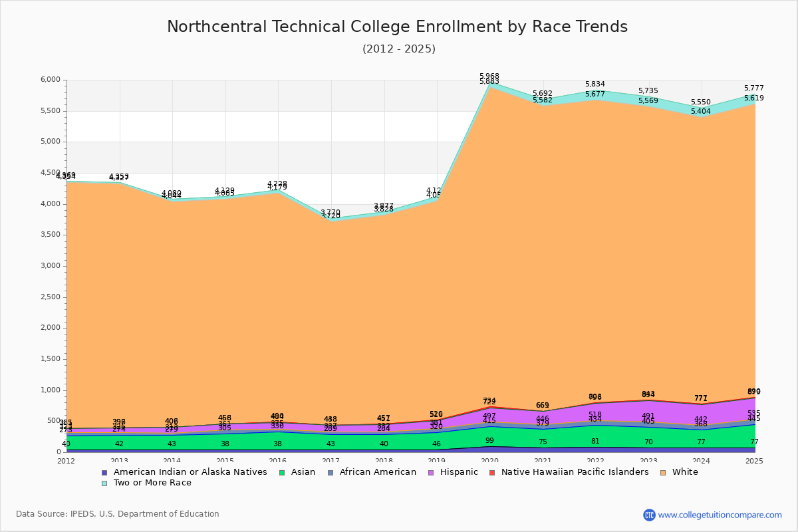Click the 81 data label for 2022

595,442
